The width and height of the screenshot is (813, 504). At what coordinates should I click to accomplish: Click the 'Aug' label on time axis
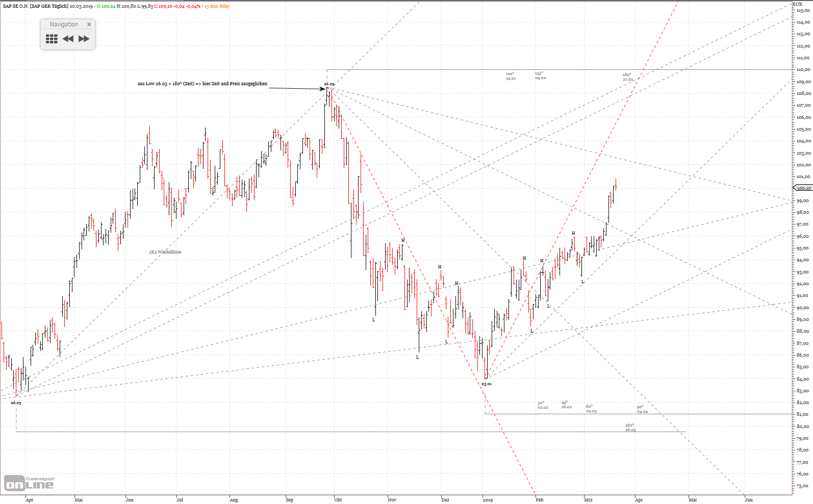234,500
